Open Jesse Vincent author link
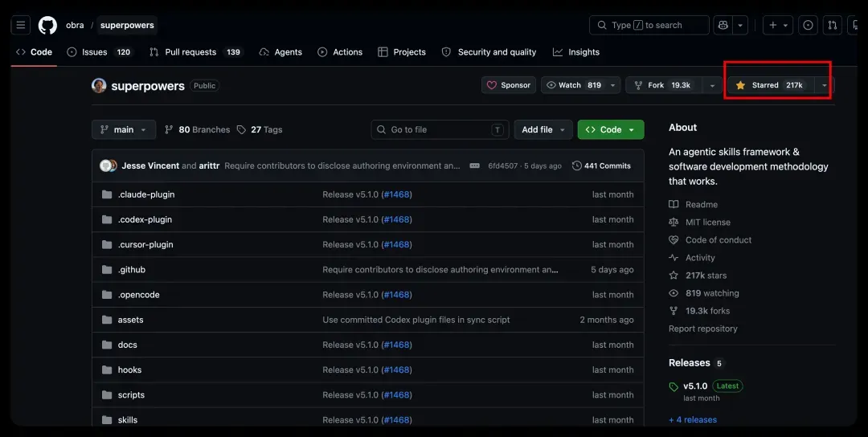The width and height of the screenshot is (868, 437). [150, 166]
